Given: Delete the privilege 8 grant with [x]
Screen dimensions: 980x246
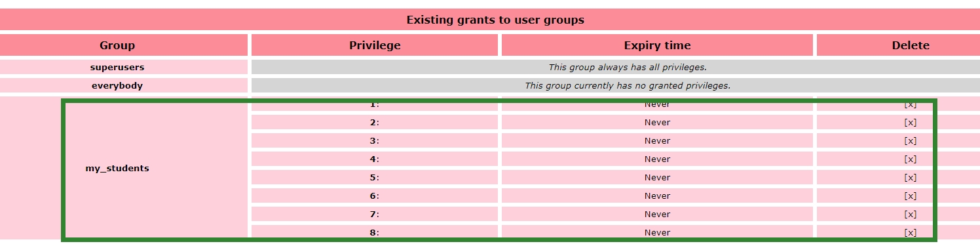Looking at the screenshot, I should [x=910, y=232].
